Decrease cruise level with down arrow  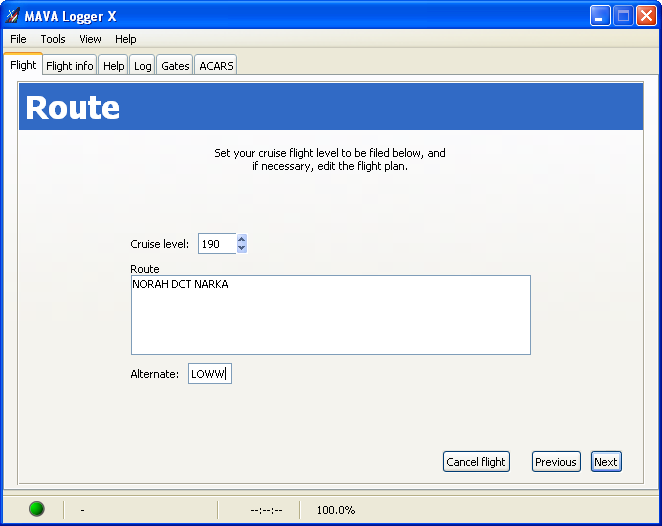[x=241, y=248]
